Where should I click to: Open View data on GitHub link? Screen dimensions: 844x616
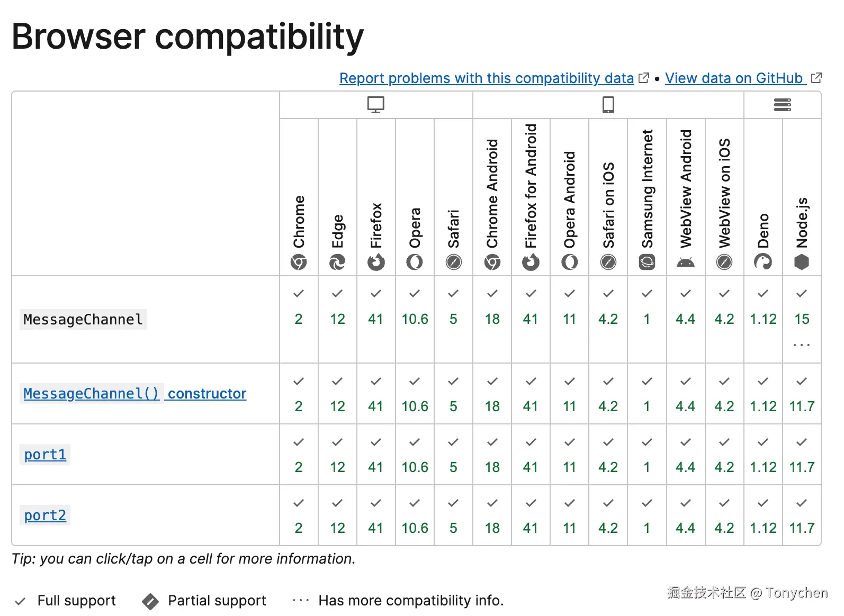point(734,78)
